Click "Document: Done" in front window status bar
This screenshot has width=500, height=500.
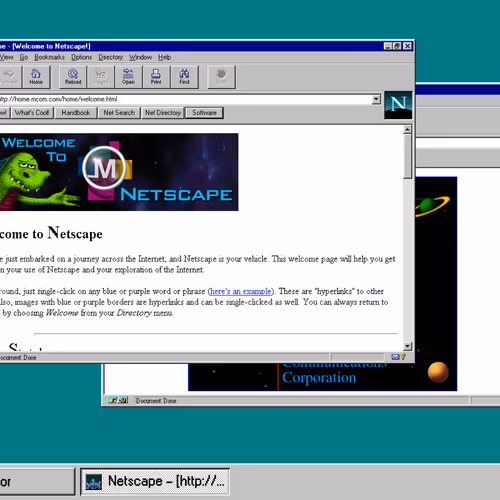click(18, 358)
